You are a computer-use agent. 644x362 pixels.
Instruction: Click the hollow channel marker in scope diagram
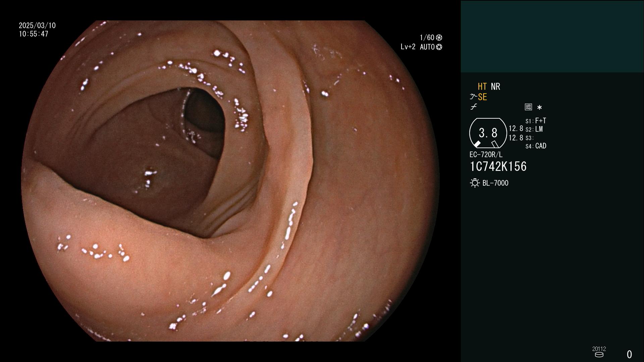[495, 144]
